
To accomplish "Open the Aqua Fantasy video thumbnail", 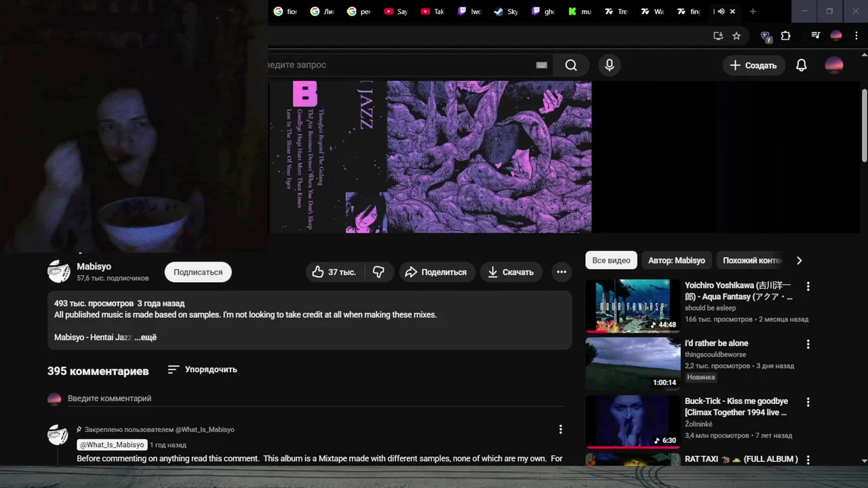I will click(633, 306).
